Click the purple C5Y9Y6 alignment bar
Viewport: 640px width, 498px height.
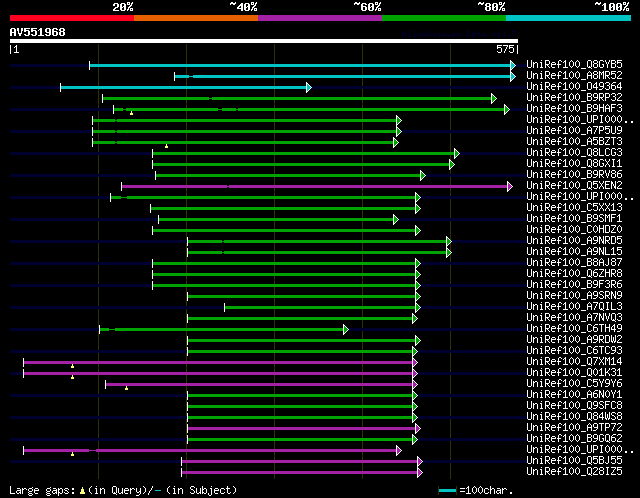click(x=259, y=385)
